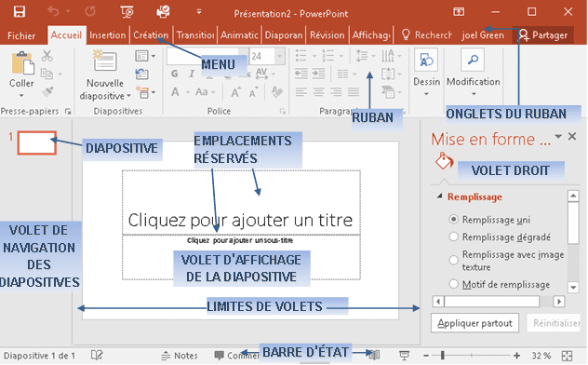
Task: Start slideshow from beginning icon
Action: click(127, 11)
